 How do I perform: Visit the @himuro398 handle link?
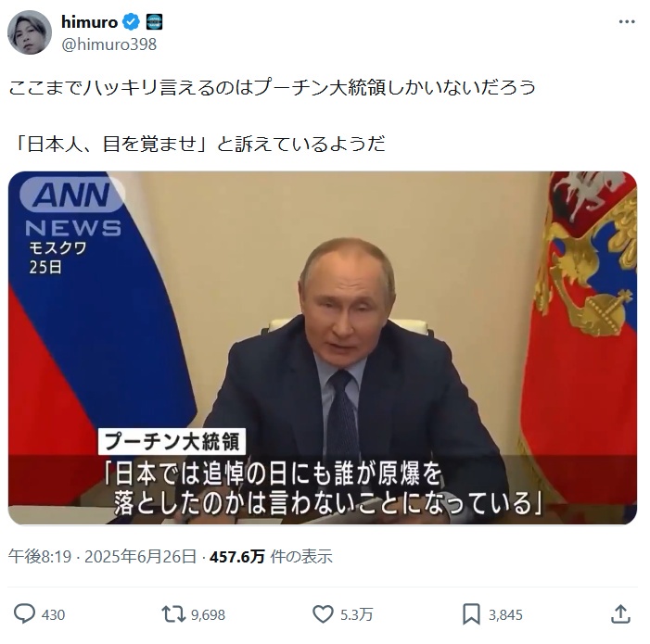109,44
